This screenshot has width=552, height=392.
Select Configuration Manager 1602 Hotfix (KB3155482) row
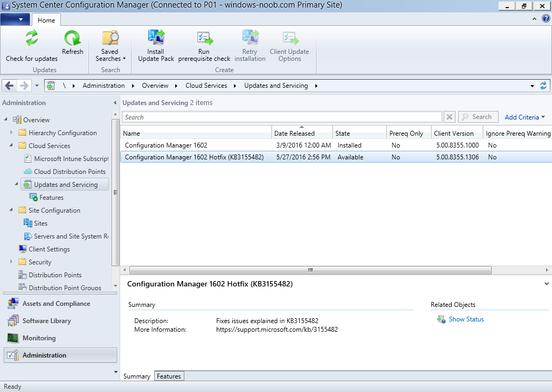(x=336, y=157)
